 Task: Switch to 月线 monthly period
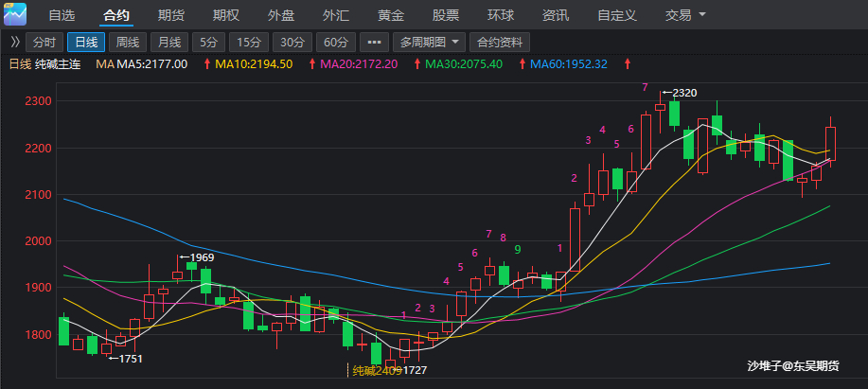(x=169, y=42)
